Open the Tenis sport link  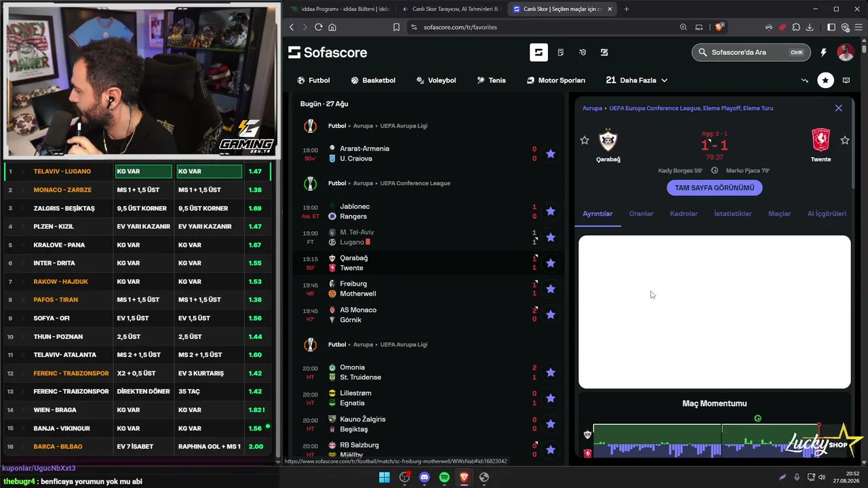coord(492,80)
